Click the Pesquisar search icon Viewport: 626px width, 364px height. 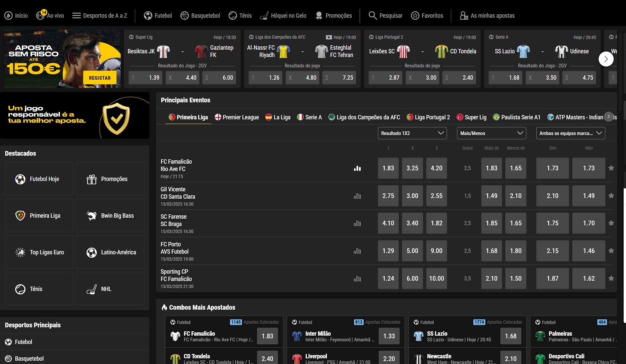click(x=386, y=16)
